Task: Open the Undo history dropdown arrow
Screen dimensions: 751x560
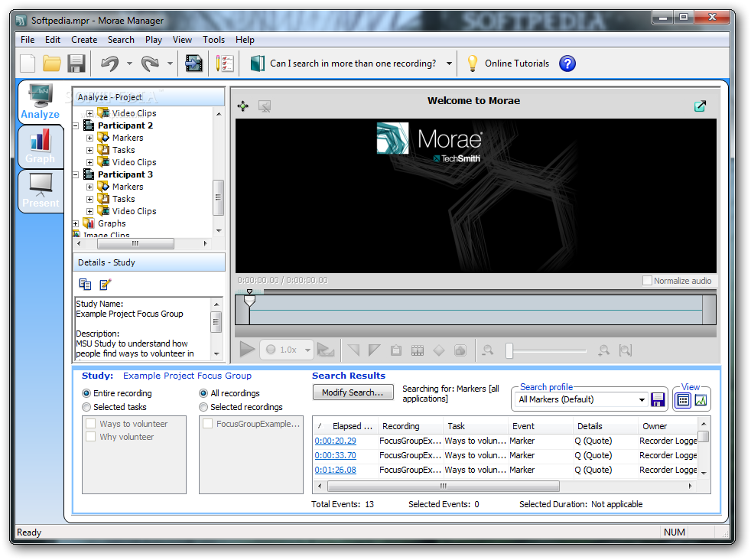Action: [129, 63]
